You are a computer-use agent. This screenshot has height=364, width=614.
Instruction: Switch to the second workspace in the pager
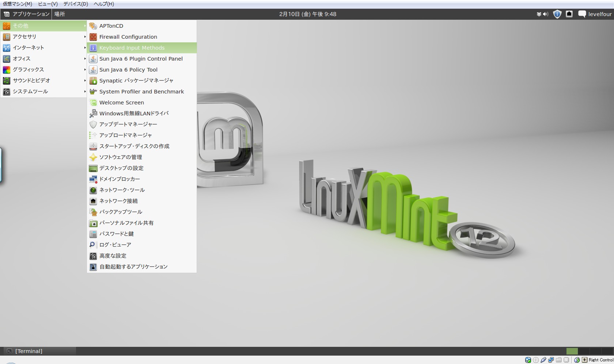pos(584,351)
